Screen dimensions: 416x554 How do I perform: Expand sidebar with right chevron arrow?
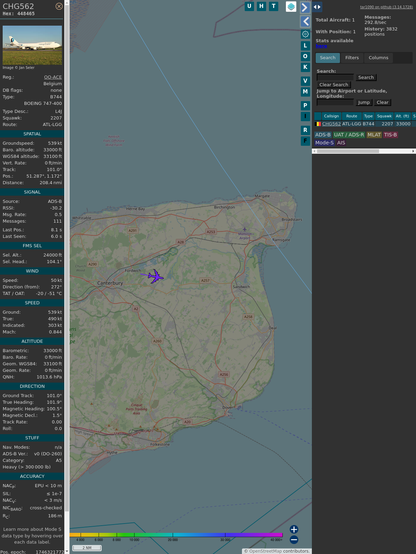click(305, 7)
